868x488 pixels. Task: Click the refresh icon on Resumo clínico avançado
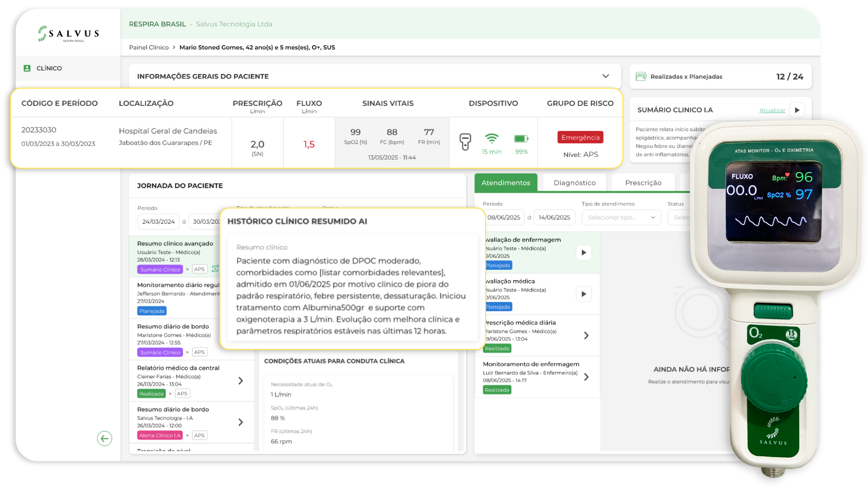coord(215,268)
